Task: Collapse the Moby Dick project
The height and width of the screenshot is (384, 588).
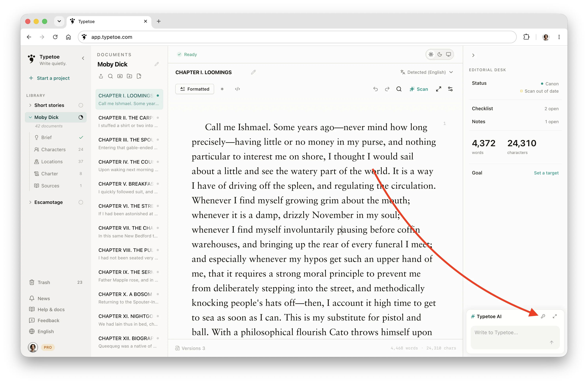Action: point(30,117)
